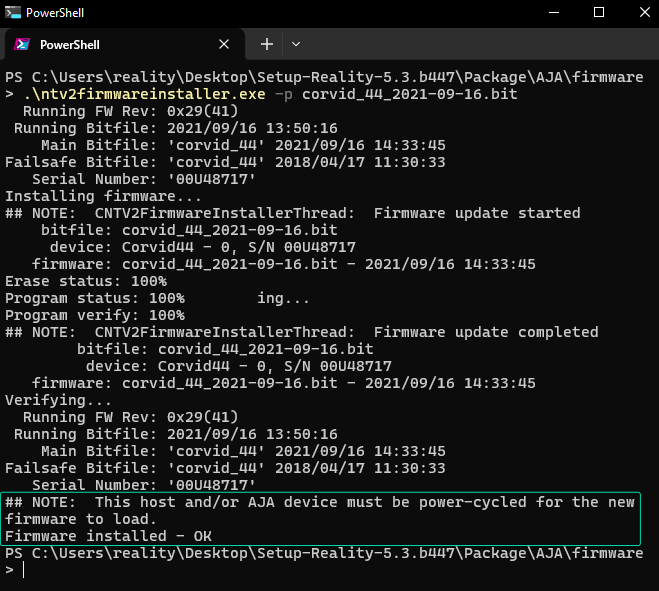The width and height of the screenshot is (659, 591).
Task: Maximize the PowerShell window
Action: (598, 13)
